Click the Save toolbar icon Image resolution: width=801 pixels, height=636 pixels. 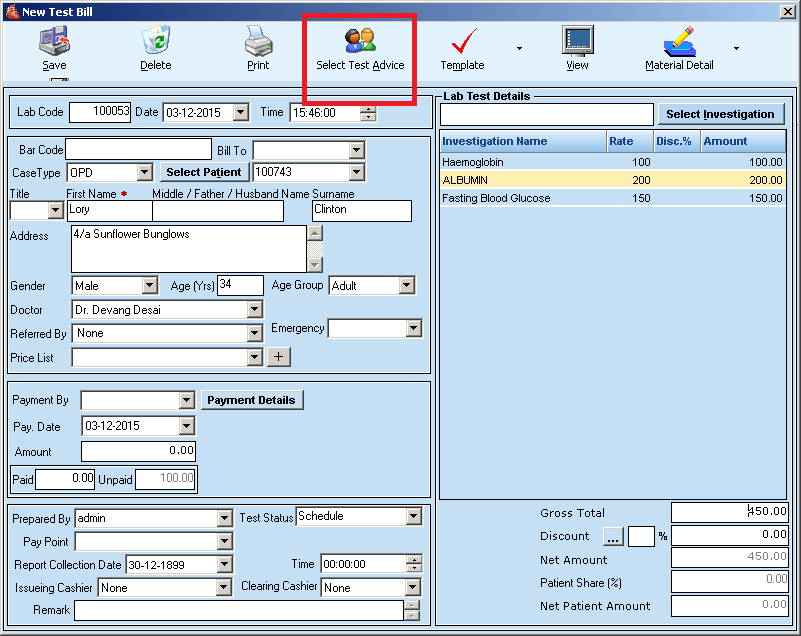pyautogui.click(x=54, y=43)
